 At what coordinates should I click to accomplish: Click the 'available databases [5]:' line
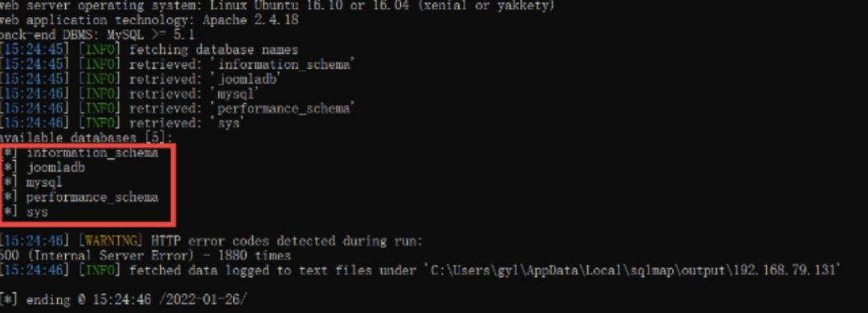tap(86, 138)
